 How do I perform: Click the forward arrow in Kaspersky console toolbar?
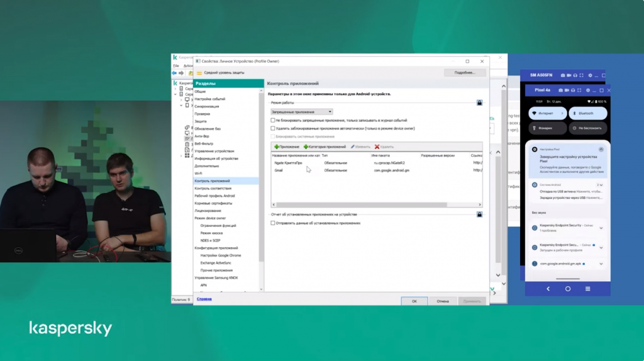click(x=181, y=73)
